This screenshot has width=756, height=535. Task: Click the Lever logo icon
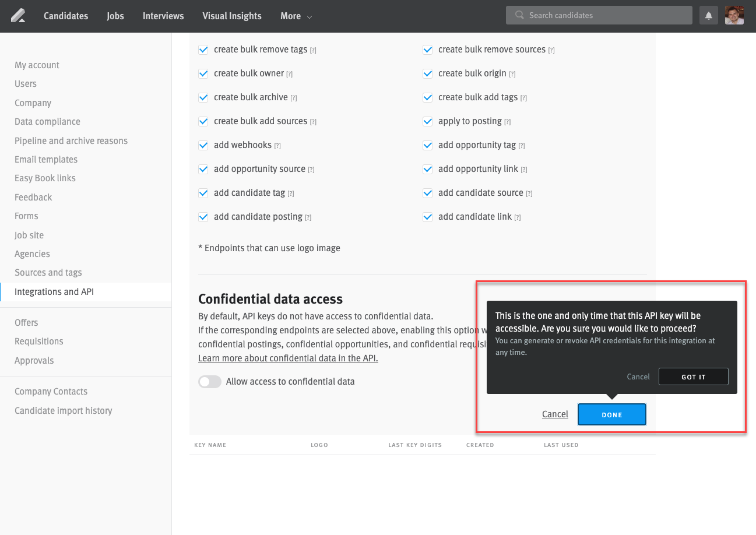pyautogui.click(x=18, y=16)
